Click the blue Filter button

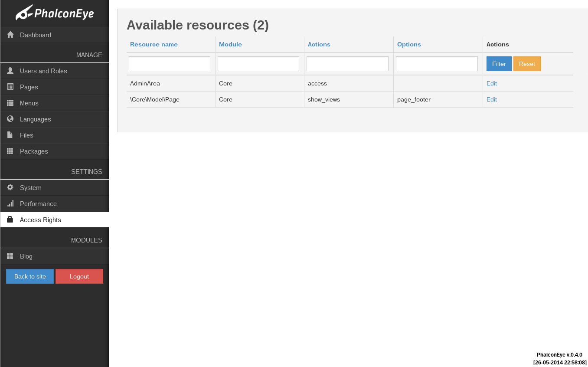499,64
